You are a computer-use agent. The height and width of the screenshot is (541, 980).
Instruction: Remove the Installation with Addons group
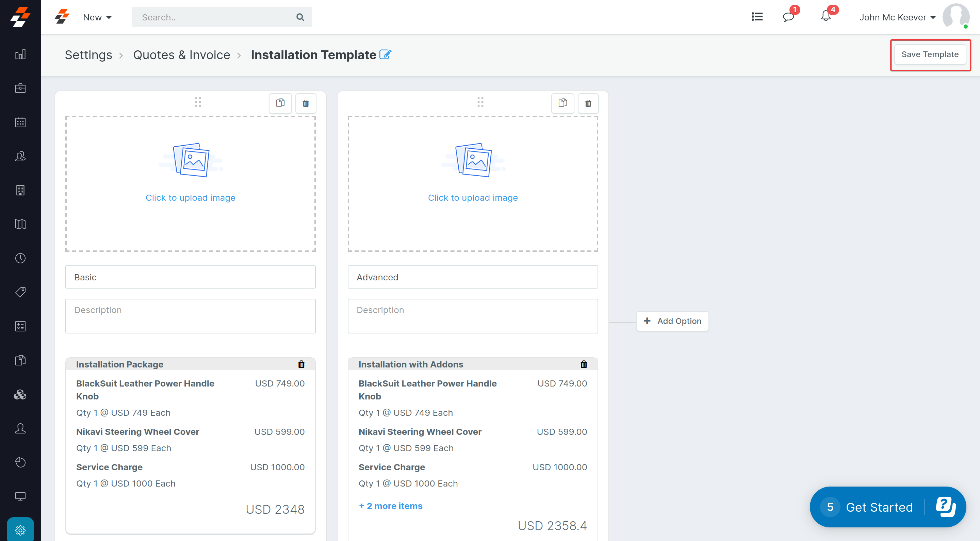coord(583,364)
